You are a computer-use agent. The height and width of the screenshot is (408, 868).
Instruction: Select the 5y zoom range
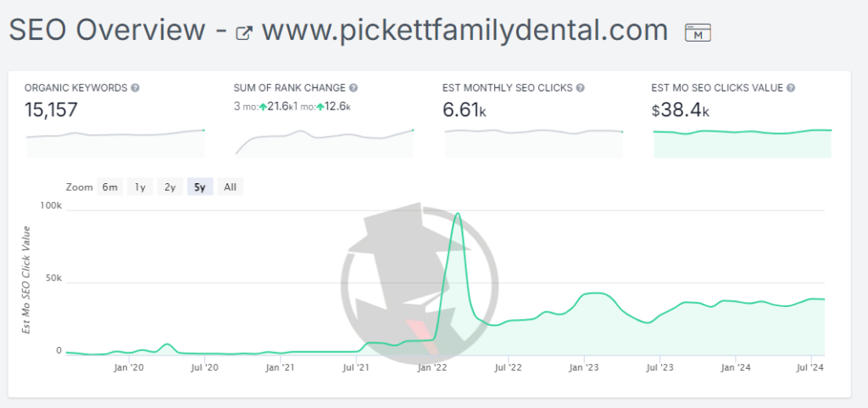click(x=200, y=187)
